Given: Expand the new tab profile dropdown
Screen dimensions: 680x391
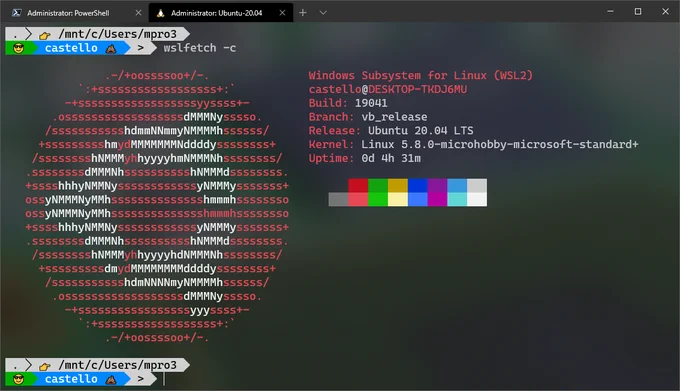Looking at the screenshot, I should tap(323, 13).
